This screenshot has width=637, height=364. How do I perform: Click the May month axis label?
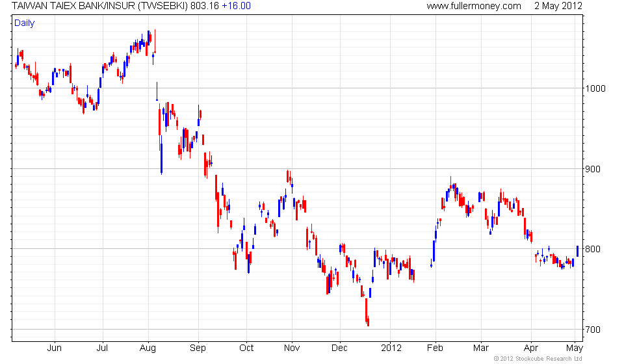pos(575,348)
